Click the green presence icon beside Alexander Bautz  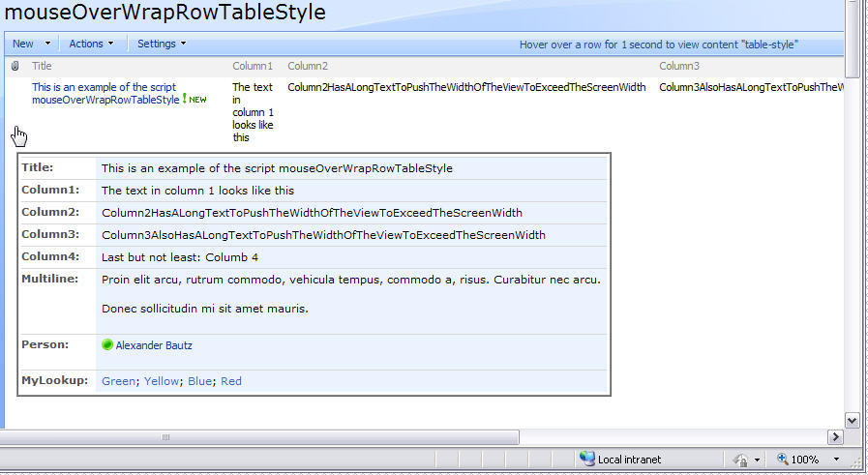tap(107, 344)
